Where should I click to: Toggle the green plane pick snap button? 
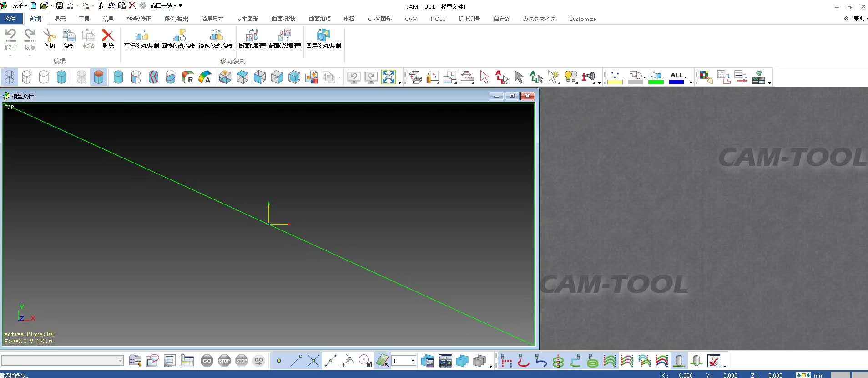point(383,361)
